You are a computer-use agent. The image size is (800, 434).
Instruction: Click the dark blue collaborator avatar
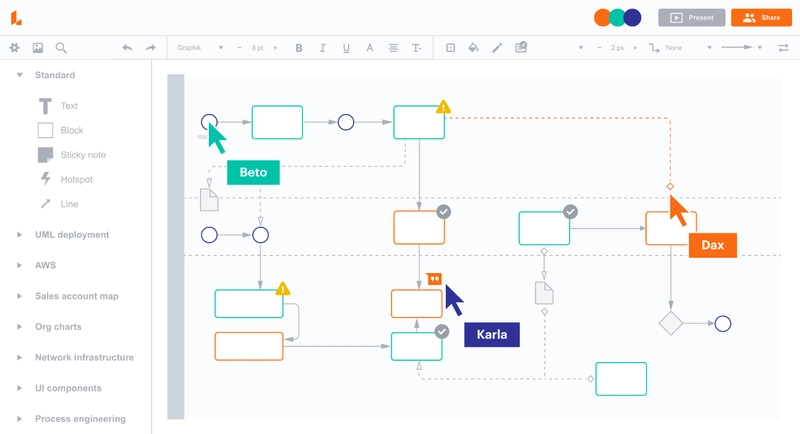coord(633,18)
